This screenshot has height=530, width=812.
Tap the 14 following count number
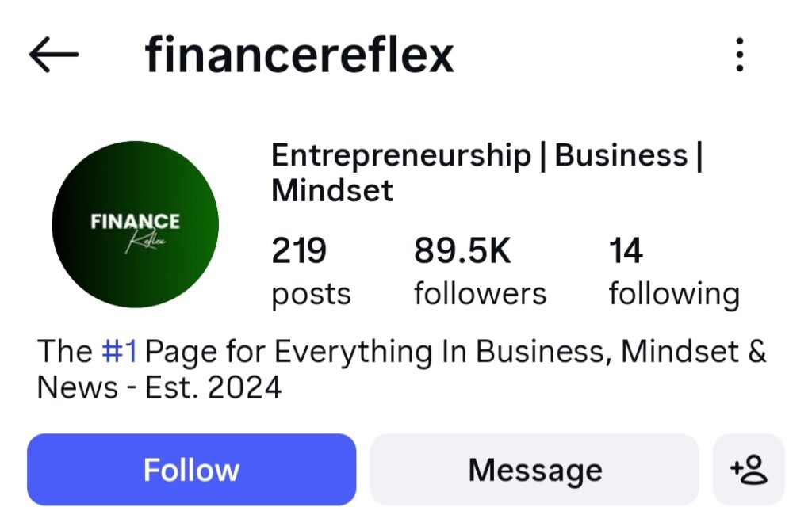[626, 252]
